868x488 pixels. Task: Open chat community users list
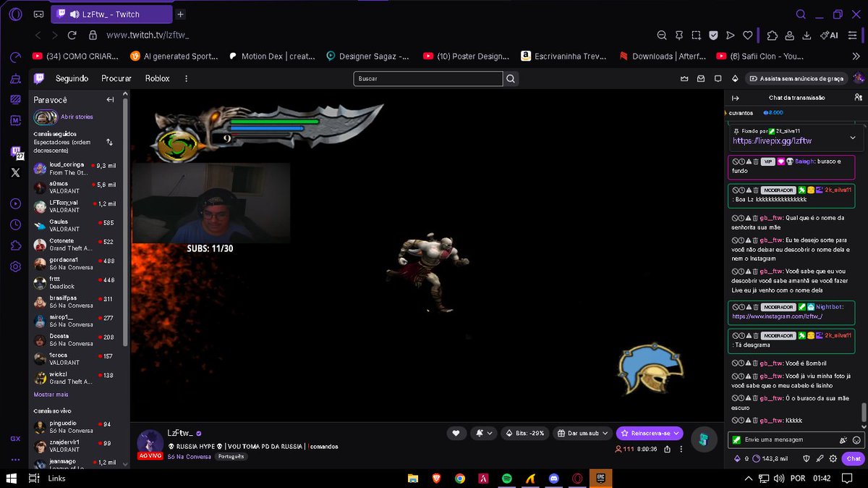point(857,98)
